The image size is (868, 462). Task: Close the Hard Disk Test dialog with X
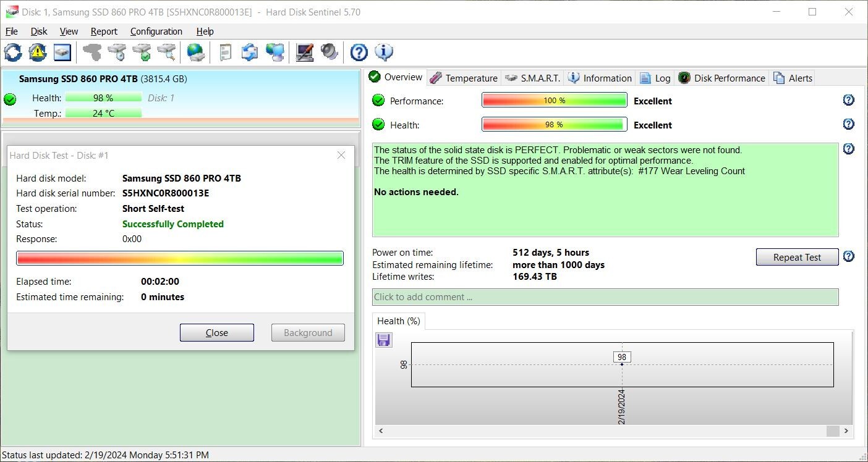click(x=341, y=156)
